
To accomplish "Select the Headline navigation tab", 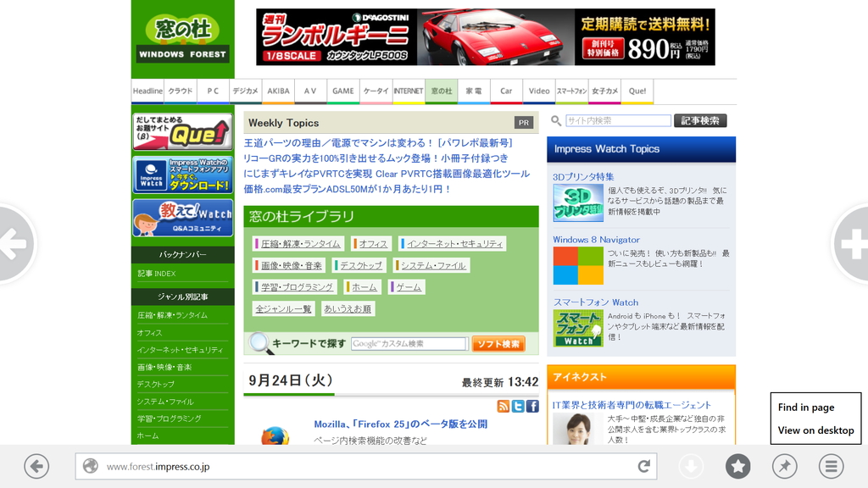I will tap(147, 91).
